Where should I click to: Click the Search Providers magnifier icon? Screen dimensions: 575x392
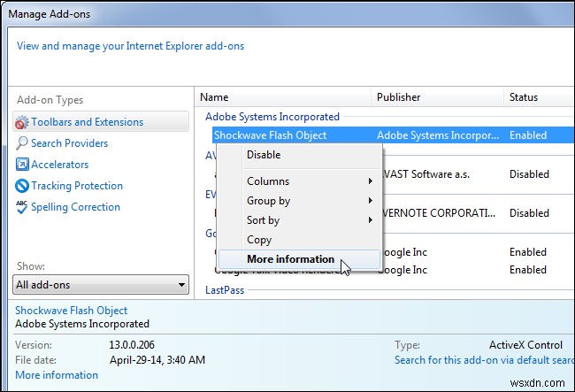click(x=22, y=143)
